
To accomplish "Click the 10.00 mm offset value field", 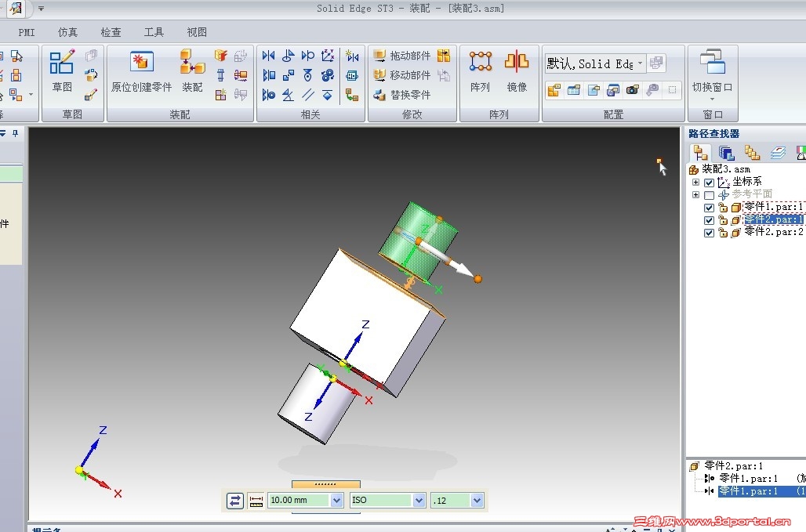I will coord(299,500).
